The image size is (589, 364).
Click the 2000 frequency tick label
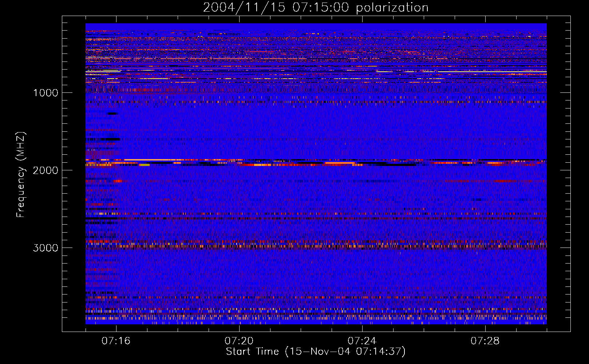point(45,170)
